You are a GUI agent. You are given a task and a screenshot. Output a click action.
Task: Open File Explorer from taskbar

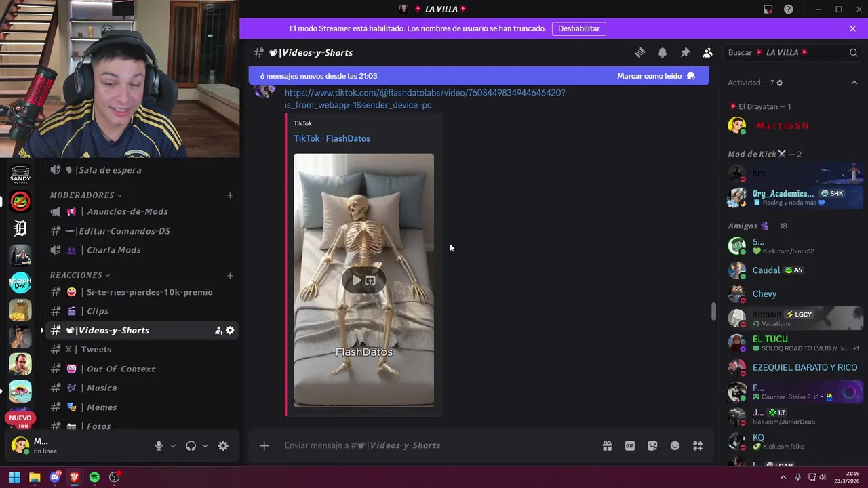[35, 477]
